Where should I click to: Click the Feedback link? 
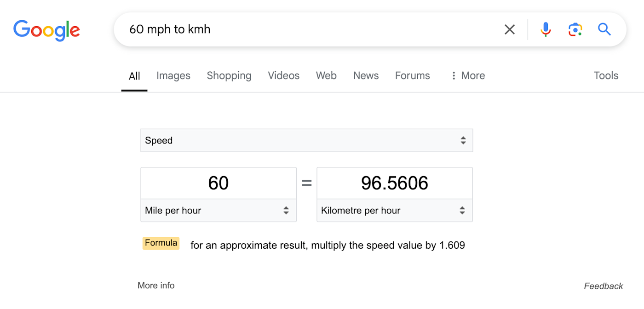(x=604, y=286)
